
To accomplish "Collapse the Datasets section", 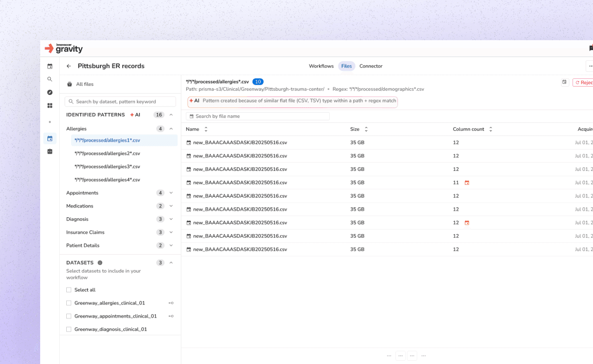I will pyautogui.click(x=171, y=263).
